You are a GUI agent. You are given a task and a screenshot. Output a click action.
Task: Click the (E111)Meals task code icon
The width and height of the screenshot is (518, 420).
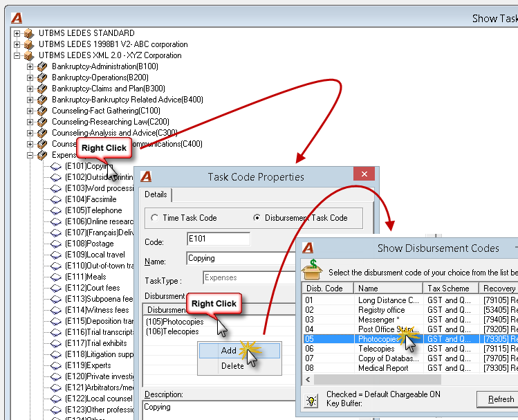click(x=56, y=277)
